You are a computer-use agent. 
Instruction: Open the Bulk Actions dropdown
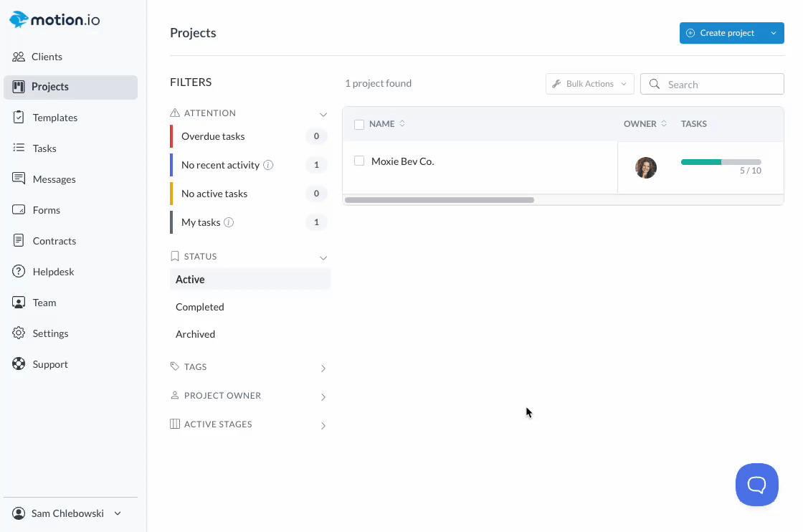589,84
